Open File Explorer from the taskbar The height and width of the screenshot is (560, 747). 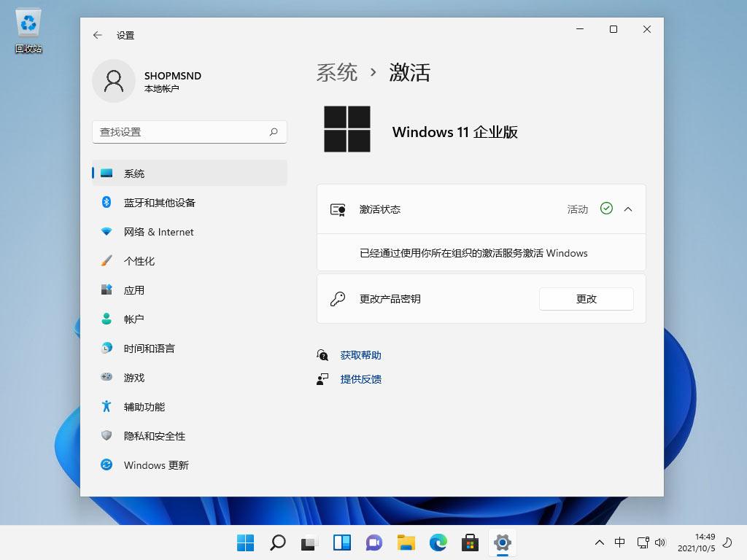pyautogui.click(x=406, y=542)
